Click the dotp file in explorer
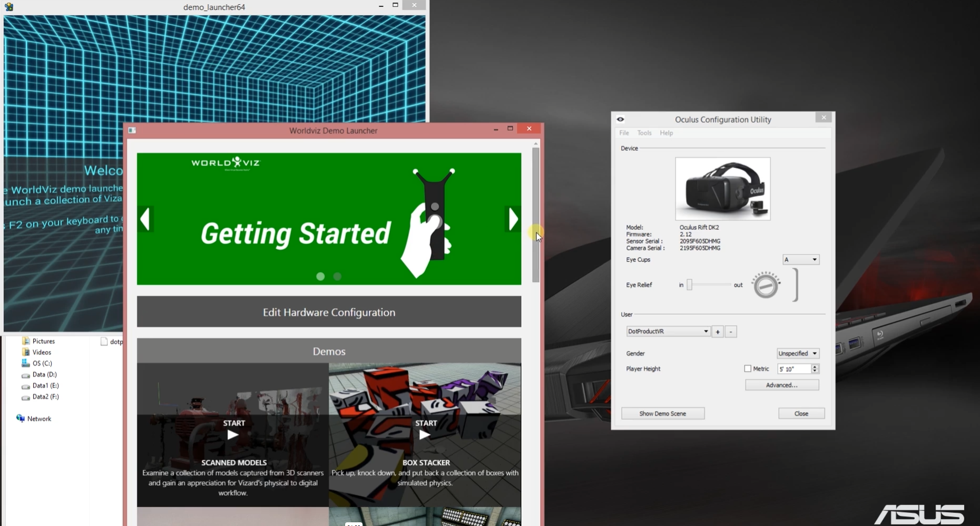This screenshot has height=526, width=980. 112,342
